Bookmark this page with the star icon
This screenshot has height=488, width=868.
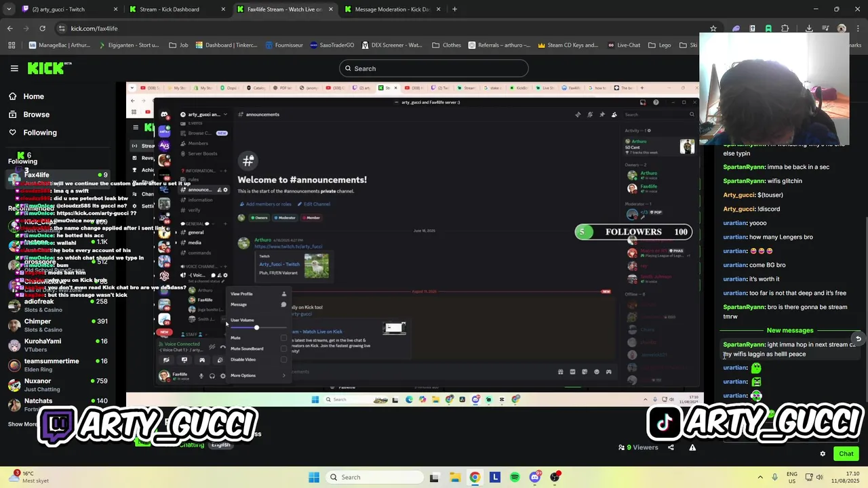click(x=713, y=28)
